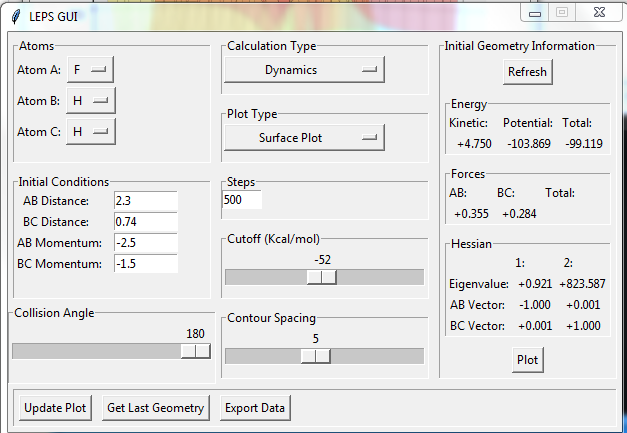Minimize the LEPS GUI window

click(537, 12)
